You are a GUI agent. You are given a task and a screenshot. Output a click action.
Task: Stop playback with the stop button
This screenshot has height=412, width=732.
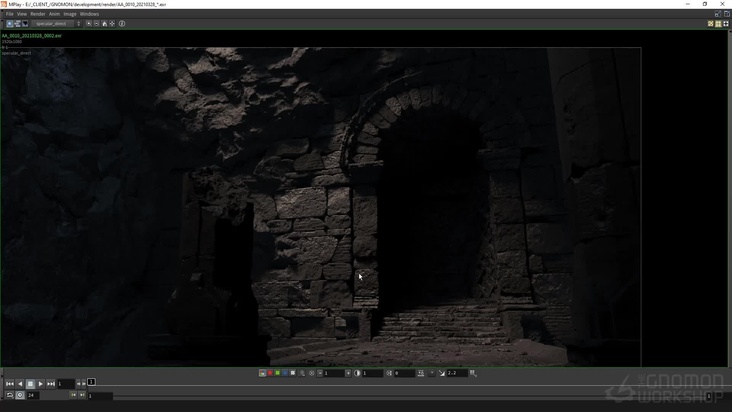tap(30, 384)
